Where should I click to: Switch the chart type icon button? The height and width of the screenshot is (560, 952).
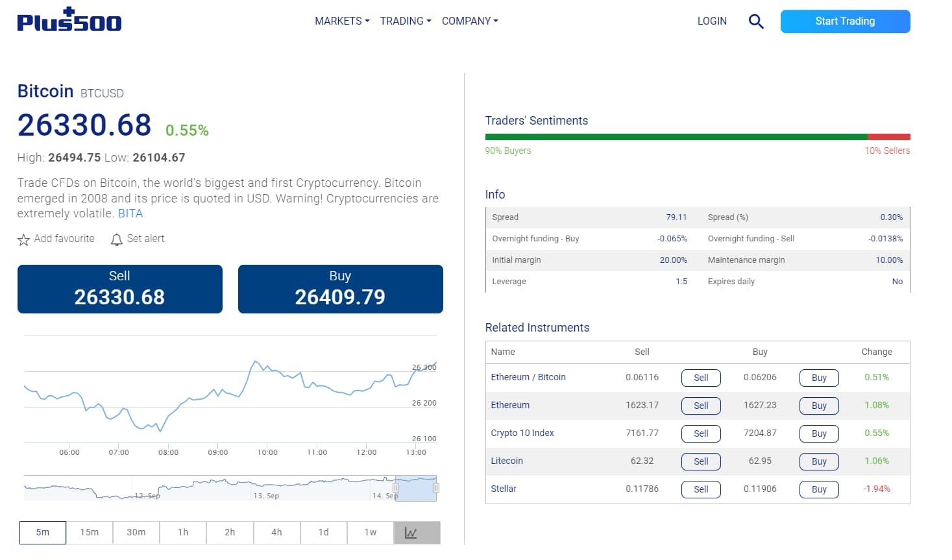click(417, 533)
